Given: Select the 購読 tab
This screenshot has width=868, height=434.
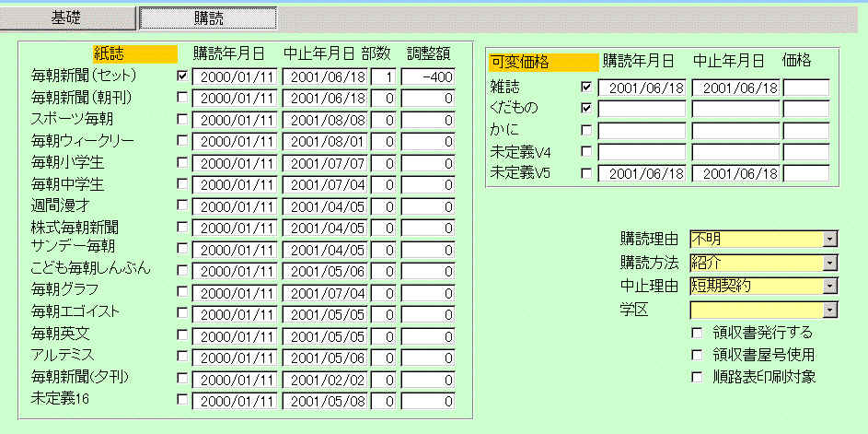Looking at the screenshot, I should pos(208,18).
